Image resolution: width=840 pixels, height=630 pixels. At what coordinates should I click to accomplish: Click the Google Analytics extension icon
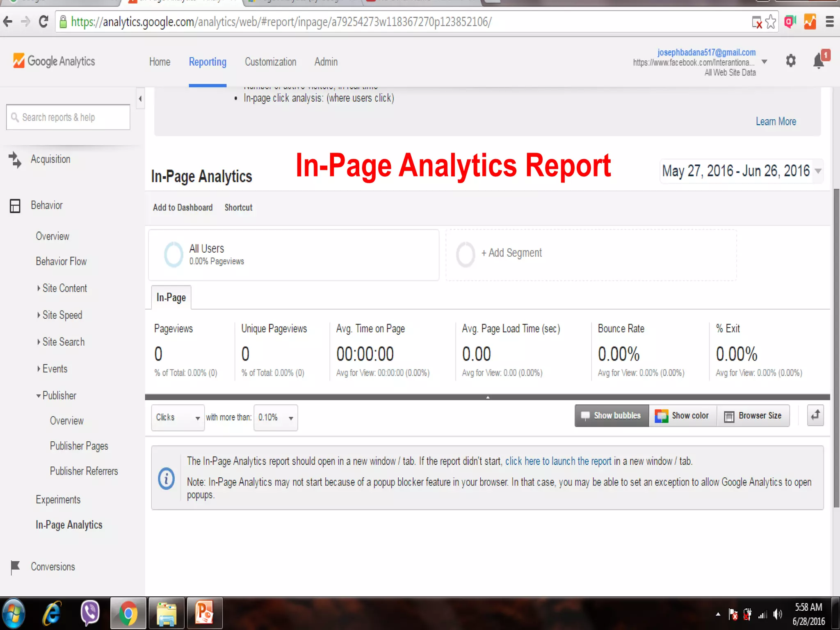pyautogui.click(x=810, y=22)
